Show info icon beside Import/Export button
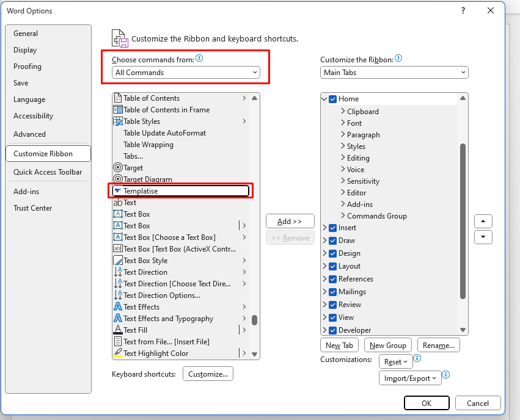This screenshot has width=520, height=420. click(446, 374)
